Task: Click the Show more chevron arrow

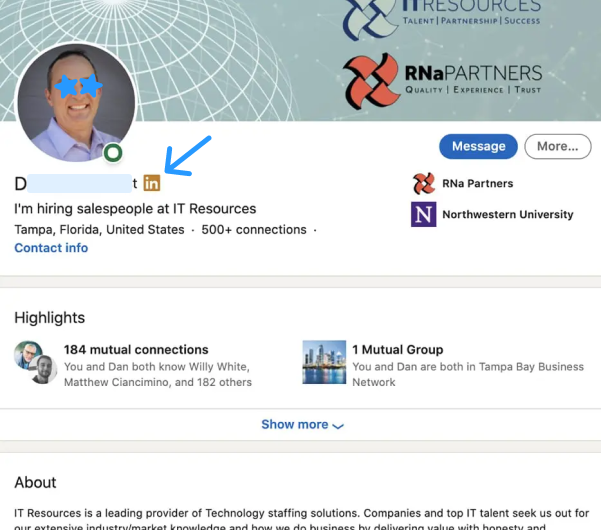Action: click(x=338, y=426)
